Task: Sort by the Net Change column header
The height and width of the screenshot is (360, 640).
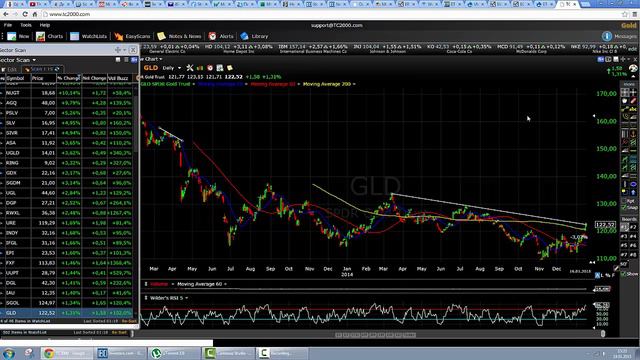Action: click(x=94, y=78)
